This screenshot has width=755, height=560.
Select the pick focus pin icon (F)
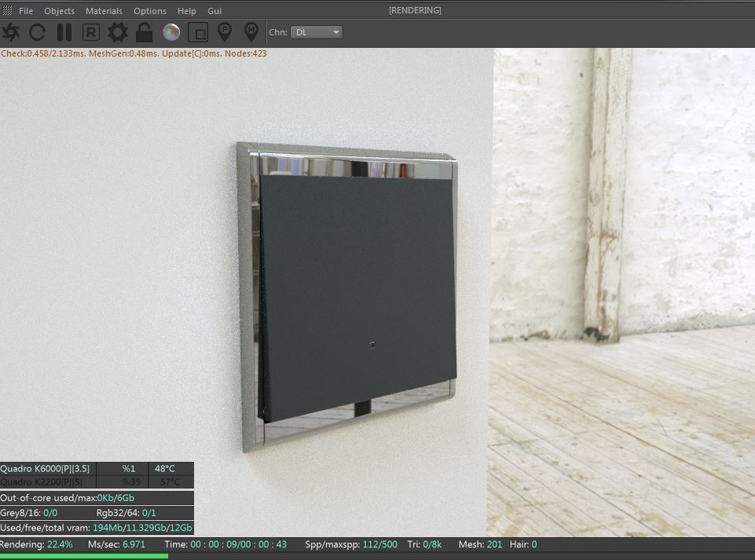pos(225,31)
